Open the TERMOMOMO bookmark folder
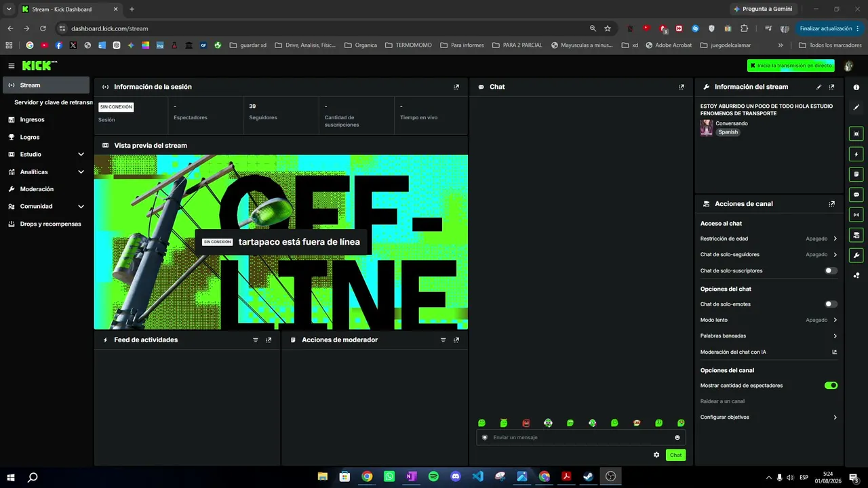 coord(408,45)
